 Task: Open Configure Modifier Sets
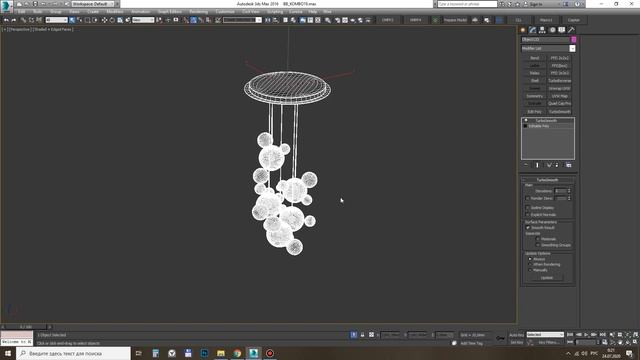[569, 165]
